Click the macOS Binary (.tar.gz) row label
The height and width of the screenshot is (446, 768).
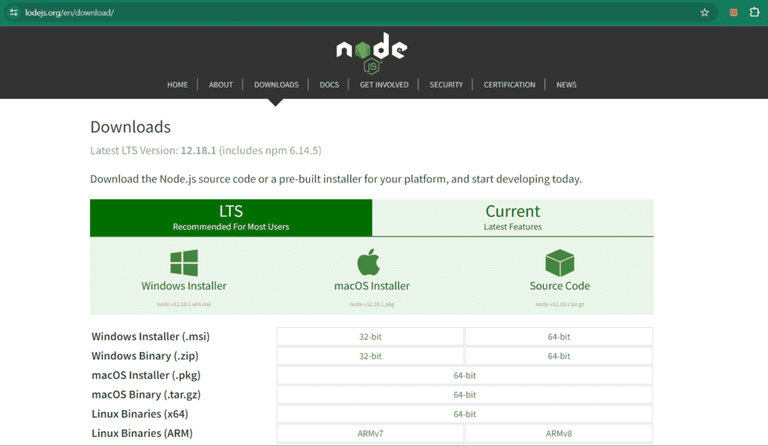point(146,395)
